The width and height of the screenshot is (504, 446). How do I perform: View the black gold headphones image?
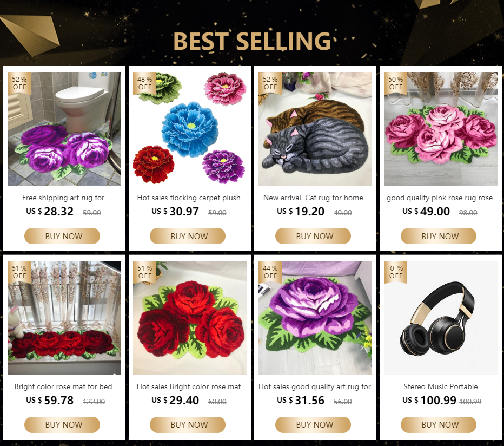click(441, 318)
